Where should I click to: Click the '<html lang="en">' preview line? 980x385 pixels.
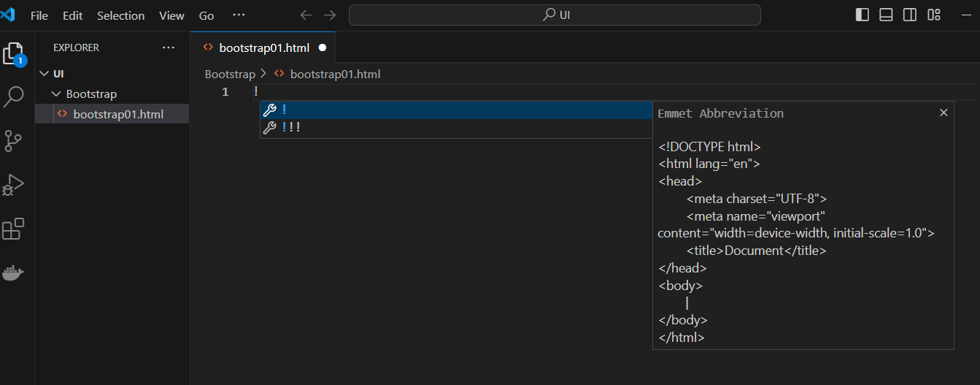[709, 164]
